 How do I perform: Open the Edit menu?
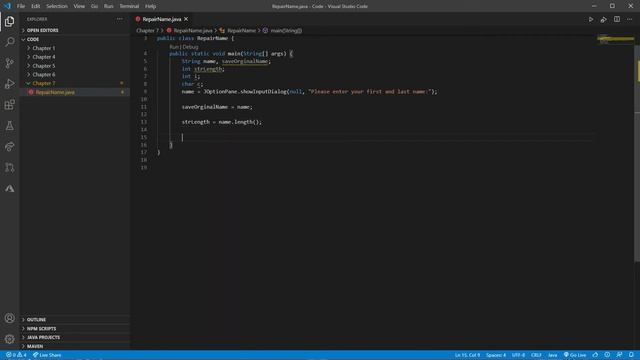click(x=36, y=6)
